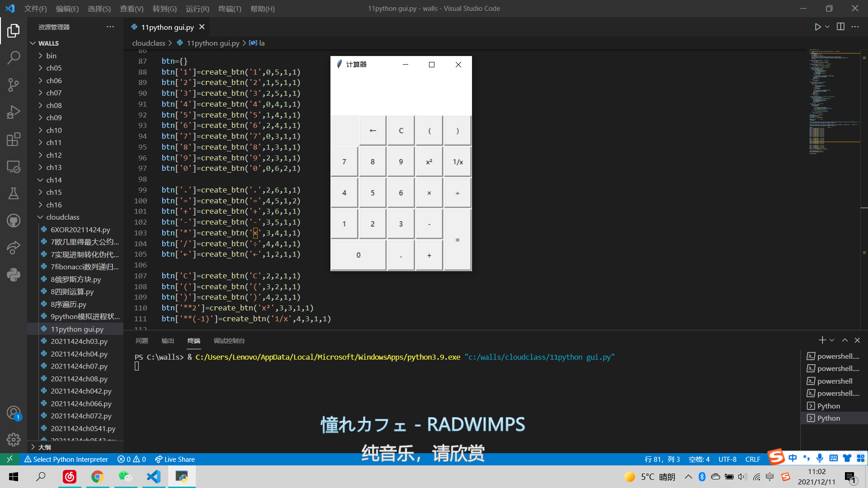Click the Run Python File play button

[x=817, y=27]
